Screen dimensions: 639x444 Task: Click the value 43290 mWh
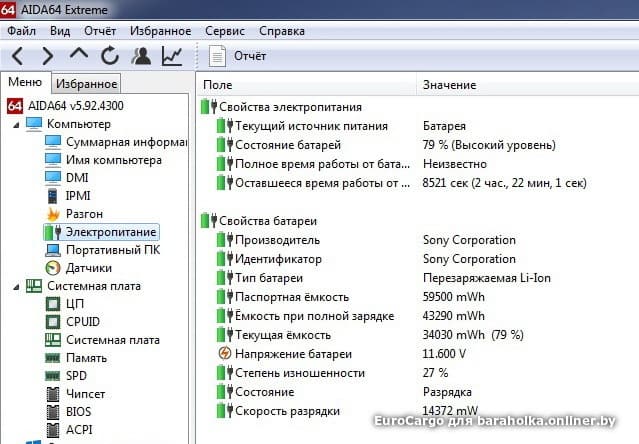pos(454,316)
